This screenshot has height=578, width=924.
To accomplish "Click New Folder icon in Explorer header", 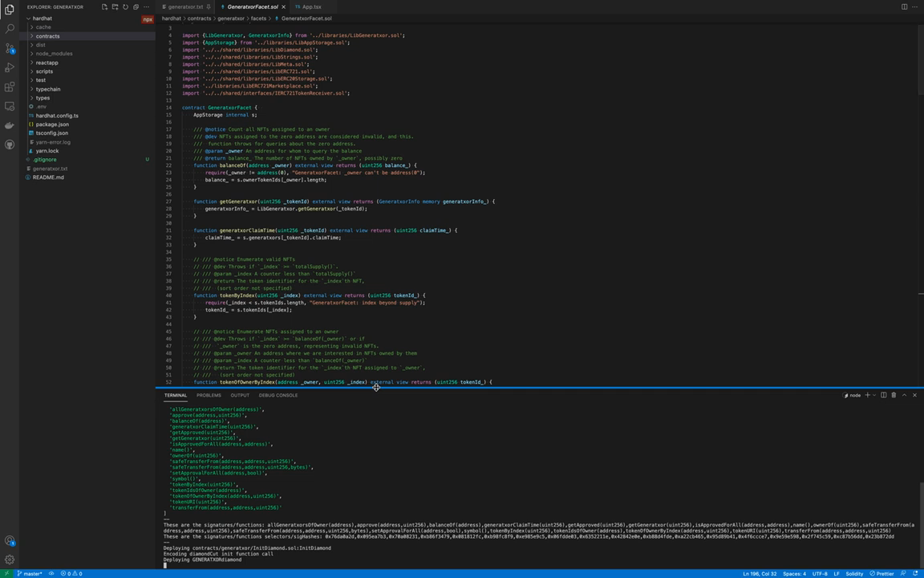I will coord(115,7).
